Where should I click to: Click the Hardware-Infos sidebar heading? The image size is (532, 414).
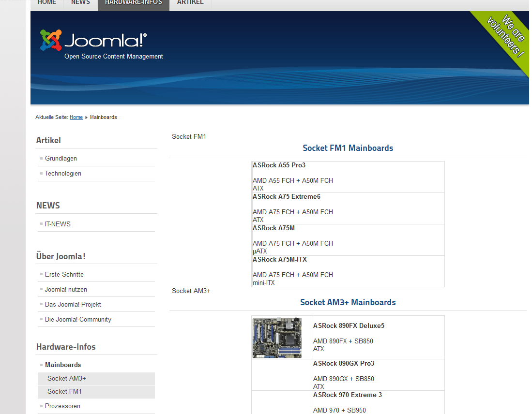[x=66, y=347]
